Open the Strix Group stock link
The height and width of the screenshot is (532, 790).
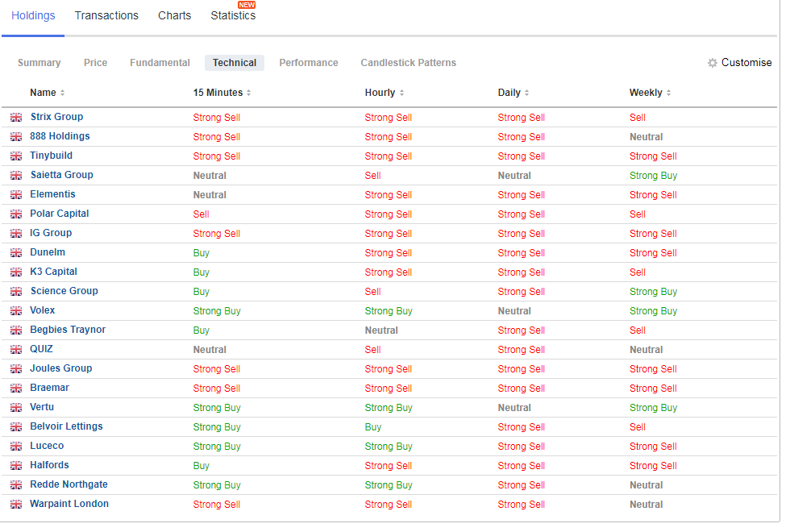(x=57, y=117)
